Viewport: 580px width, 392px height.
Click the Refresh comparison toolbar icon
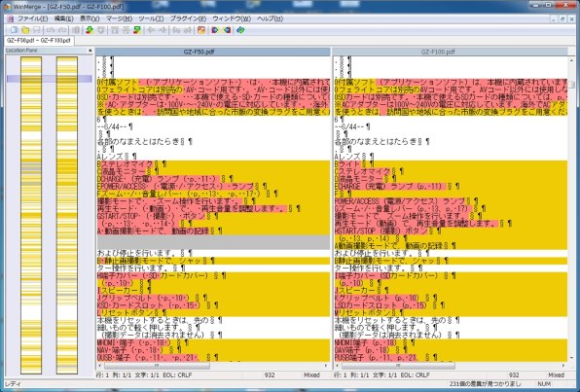(240, 30)
